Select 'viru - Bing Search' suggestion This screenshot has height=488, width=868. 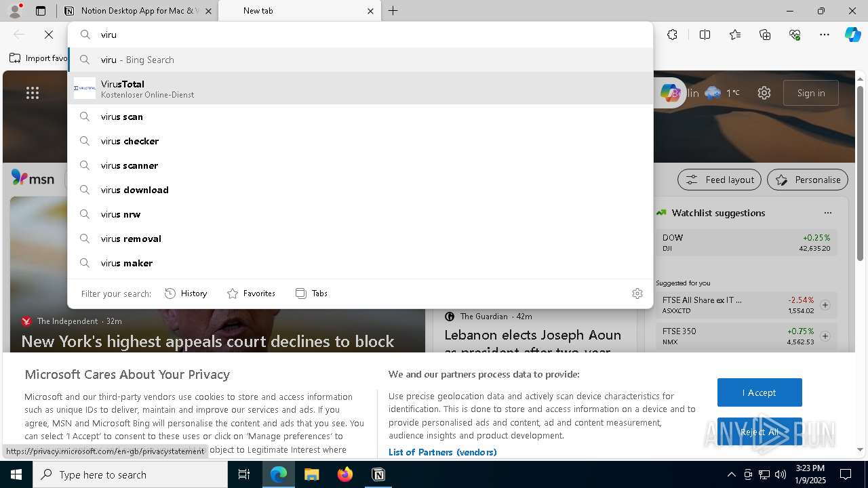tap(360, 60)
